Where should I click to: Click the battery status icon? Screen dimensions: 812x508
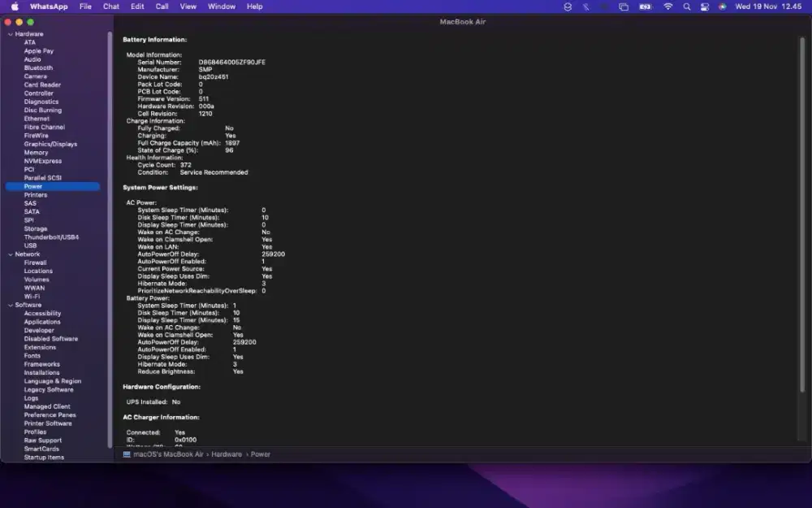pyautogui.click(x=645, y=7)
